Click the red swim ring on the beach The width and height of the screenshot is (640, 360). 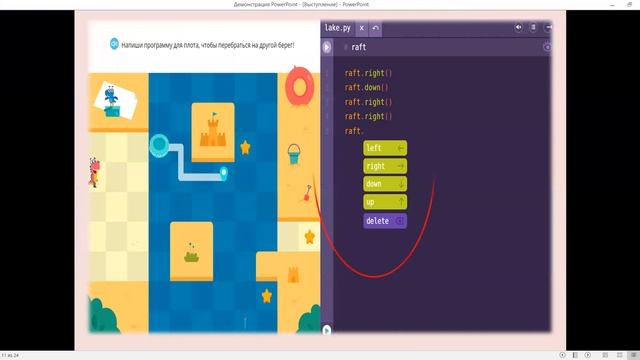(x=300, y=87)
